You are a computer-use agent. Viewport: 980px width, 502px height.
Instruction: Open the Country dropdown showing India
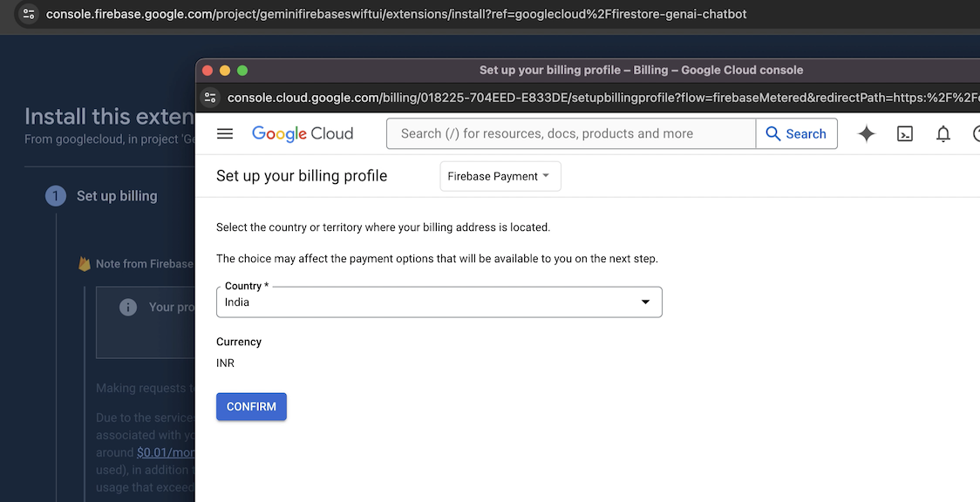[x=427, y=302]
